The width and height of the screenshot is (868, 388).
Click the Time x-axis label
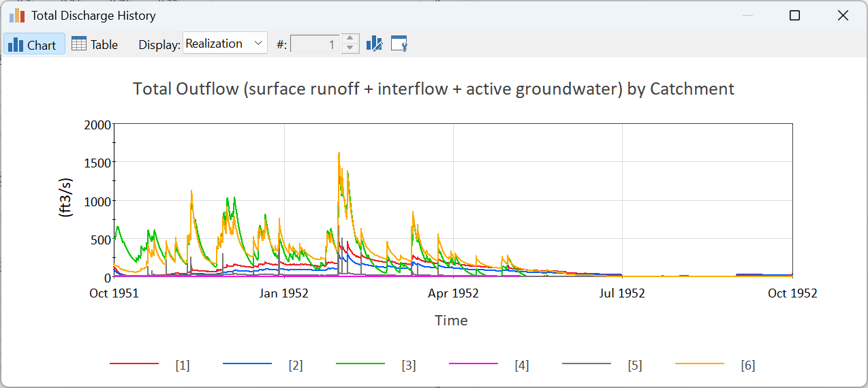pos(451,320)
